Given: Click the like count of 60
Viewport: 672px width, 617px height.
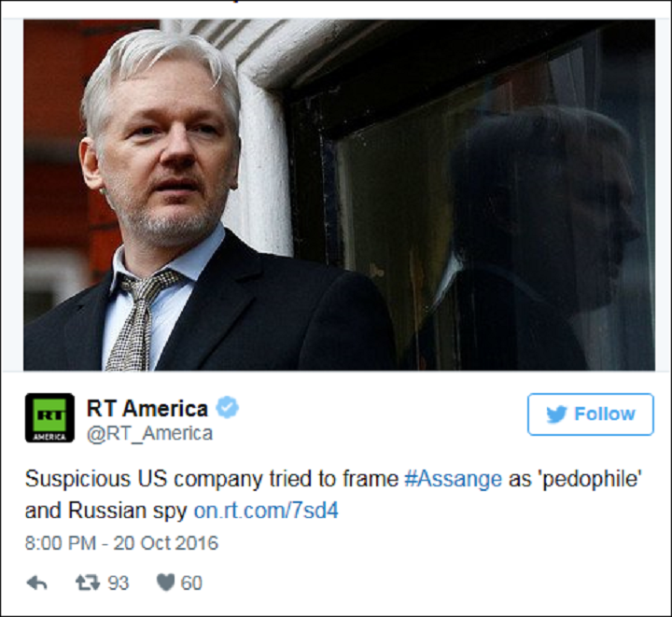Looking at the screenshot, I should [x=191, y=583].
